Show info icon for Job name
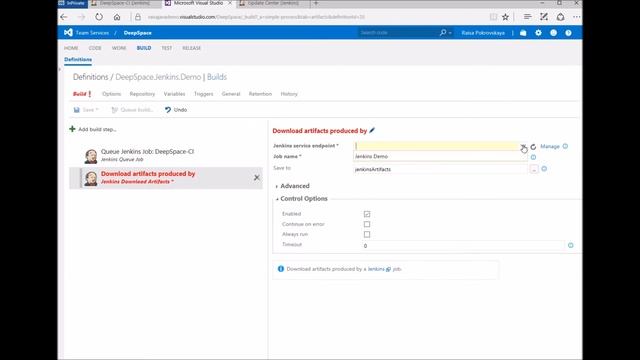The height and width of the screenshot is (360, 640). (533, 157)
